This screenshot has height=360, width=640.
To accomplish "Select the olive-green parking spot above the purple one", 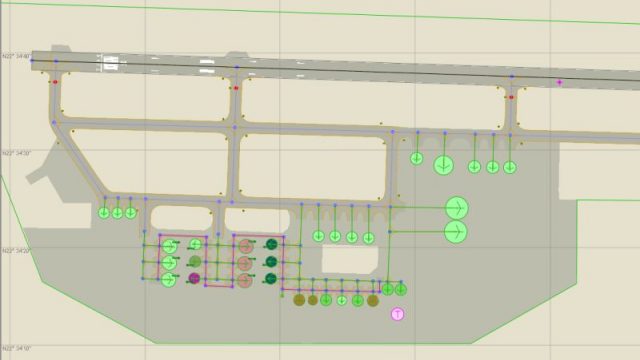I will click(x=195, y=261).
